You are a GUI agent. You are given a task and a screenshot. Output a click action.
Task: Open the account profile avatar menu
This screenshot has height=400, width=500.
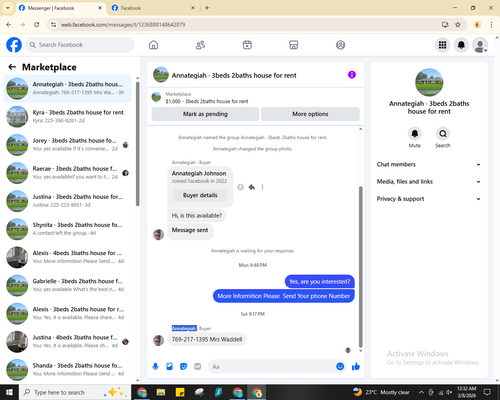[480, 45]
